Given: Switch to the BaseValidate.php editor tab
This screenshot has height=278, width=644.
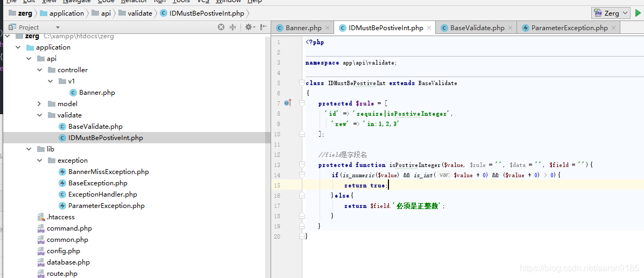Looking at the screenshot, I should pyautogui.click(x=477, y=28).
